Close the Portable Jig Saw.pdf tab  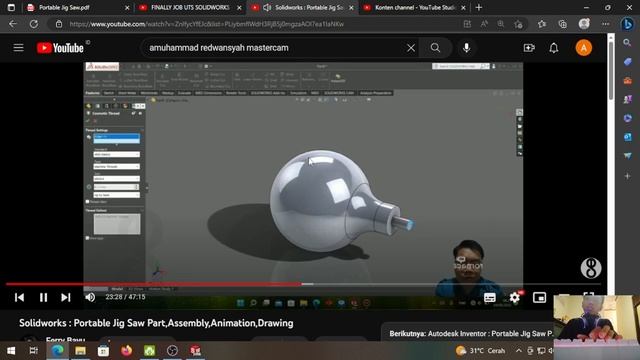127,8
